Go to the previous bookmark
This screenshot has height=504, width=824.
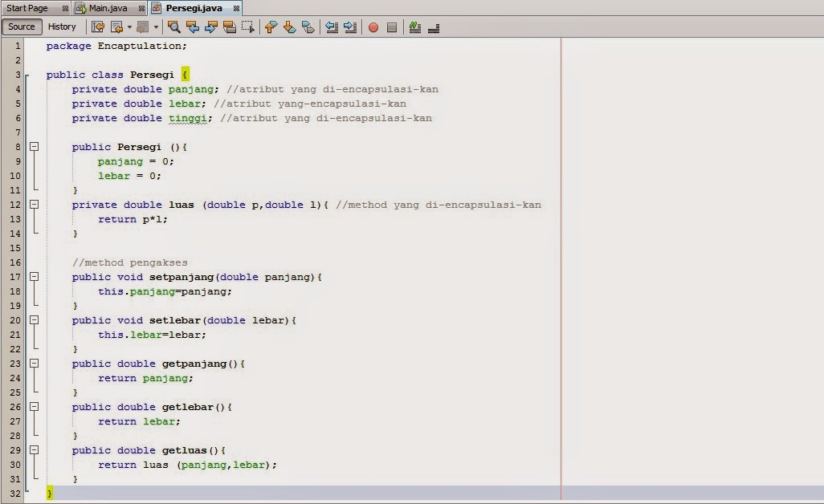(271, 27)
